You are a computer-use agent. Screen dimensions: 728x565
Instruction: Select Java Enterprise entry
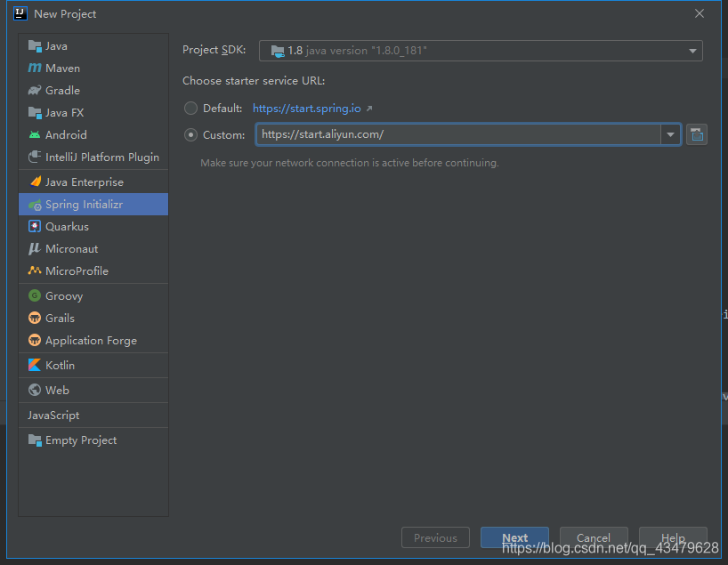coord(93,182)
